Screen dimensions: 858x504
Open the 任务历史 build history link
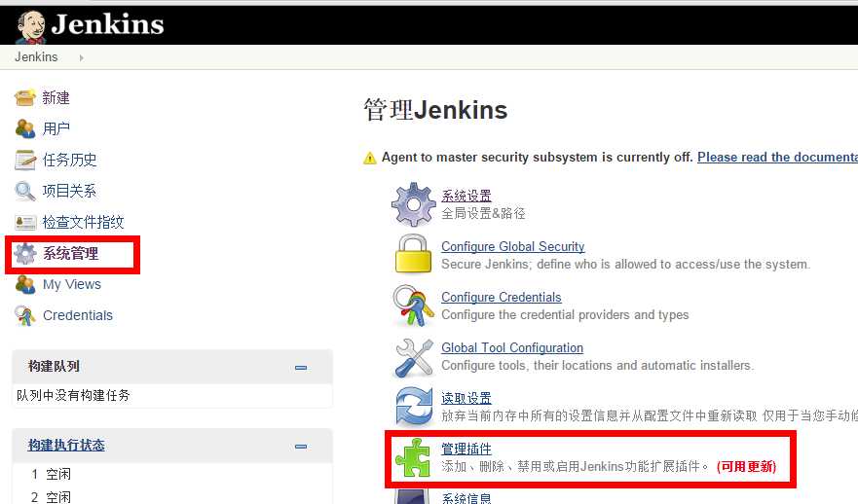(x=69, y=161)
